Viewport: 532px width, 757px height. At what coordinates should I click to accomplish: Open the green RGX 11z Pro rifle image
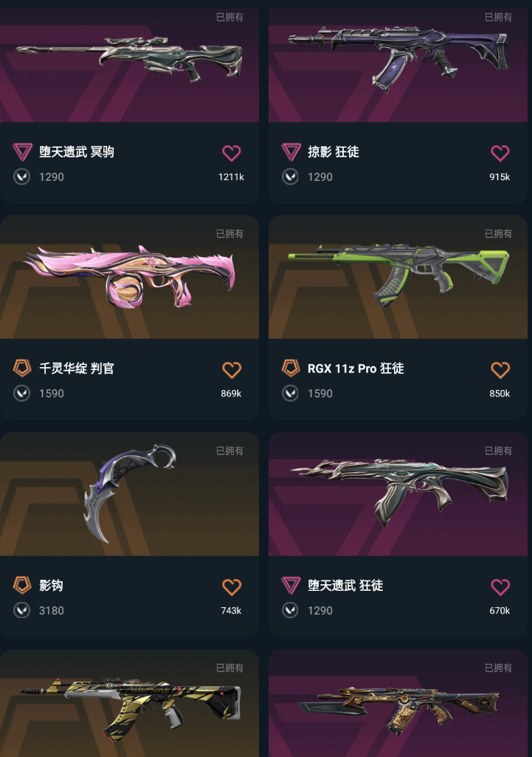click(398, 277)
